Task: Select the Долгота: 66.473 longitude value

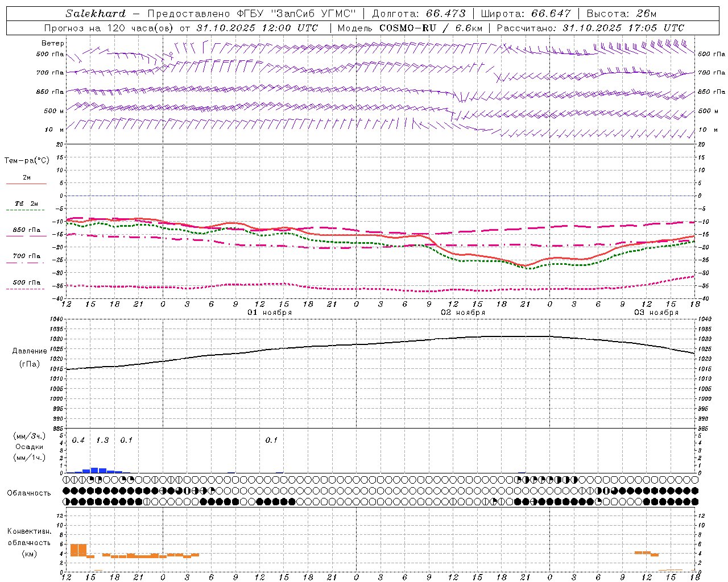Action: click(x=419, y=14)
